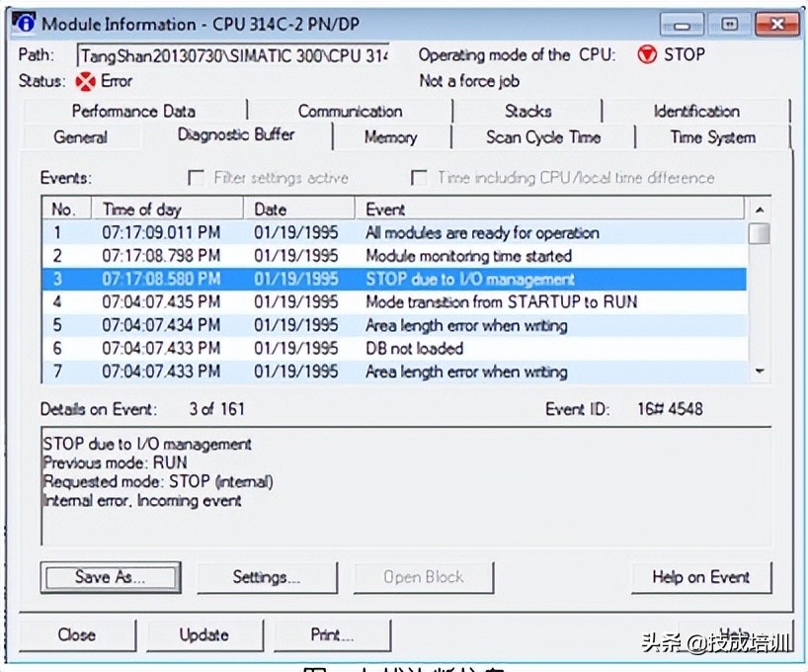Image resolution: width=808 pixels, height=672 pixels.
Task: Open the Stacks tab
Action: (527, 111)
